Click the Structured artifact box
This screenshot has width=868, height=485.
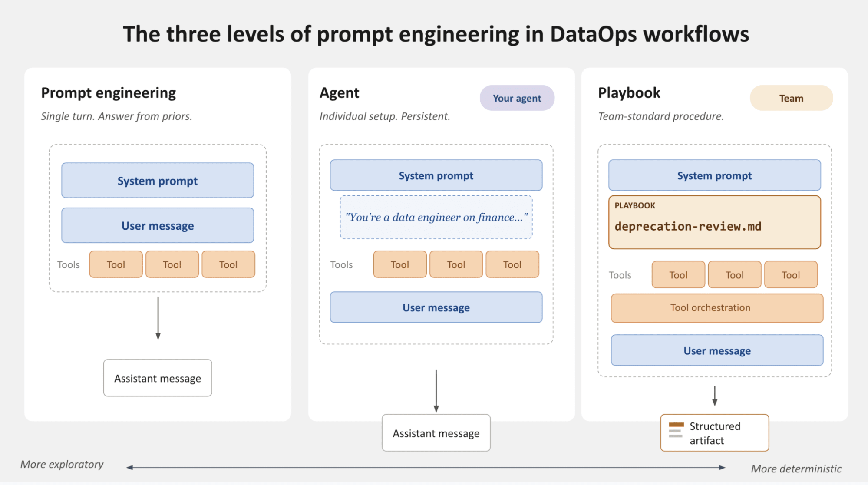click(x=715, y=433)
